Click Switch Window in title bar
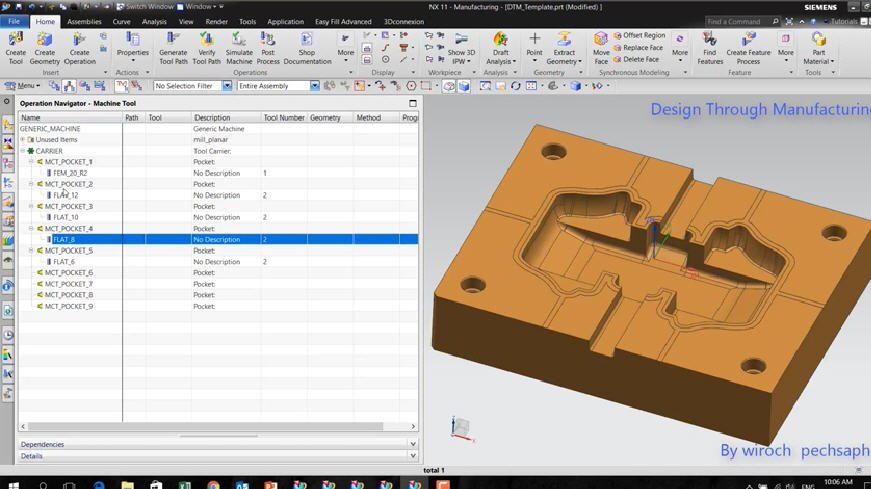 [144, 7]
